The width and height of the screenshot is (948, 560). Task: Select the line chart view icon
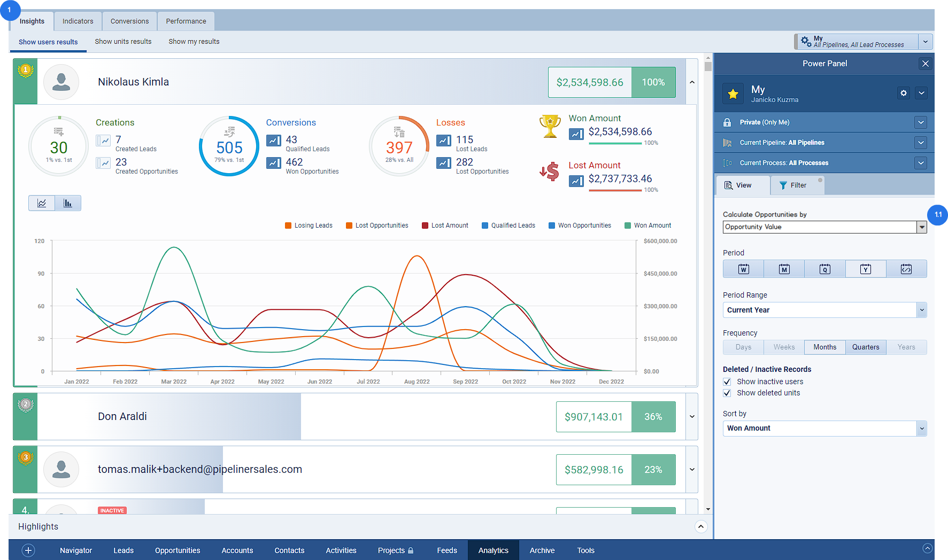point(42,203)
